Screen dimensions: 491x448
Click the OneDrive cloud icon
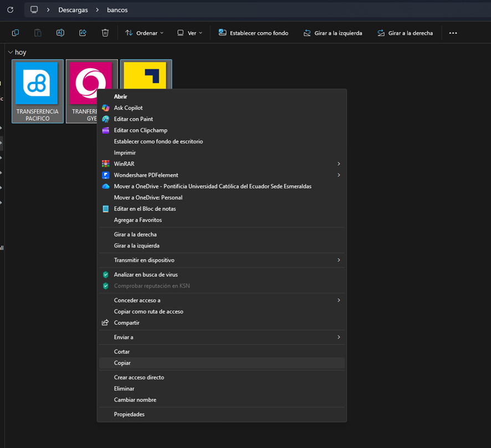point(106,187)
